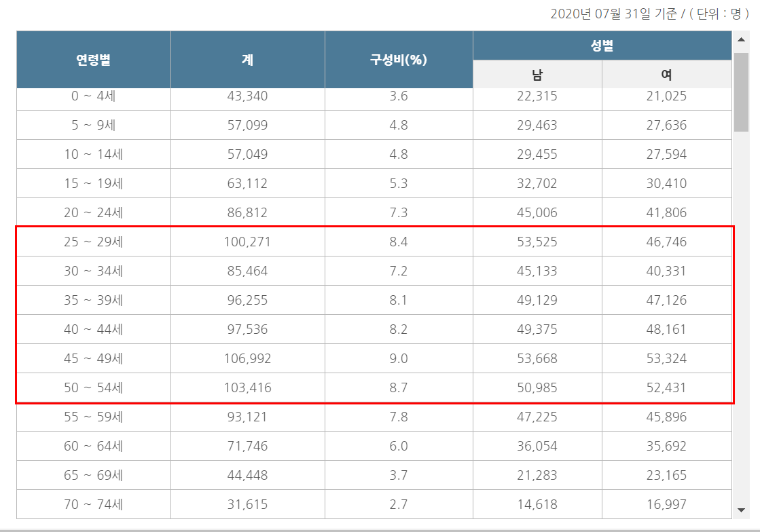Click total value 85,464
The width and height of the screenshot is (760, 532).
pyautogui.click(x=248, y=271)
